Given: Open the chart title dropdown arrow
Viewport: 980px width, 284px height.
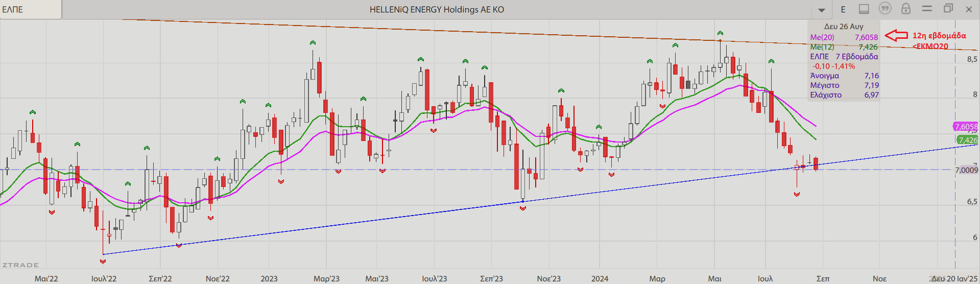Looking at the screenshot, I should pos(821,10).
